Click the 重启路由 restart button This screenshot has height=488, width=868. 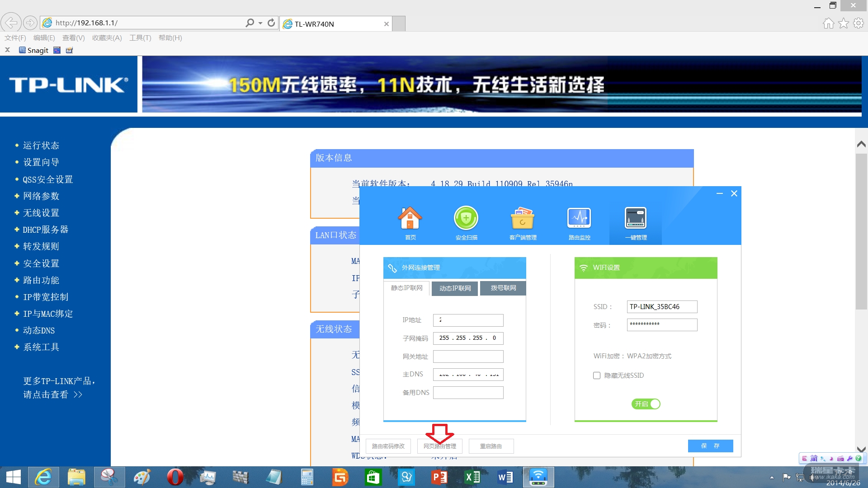[x=491, y=446]
